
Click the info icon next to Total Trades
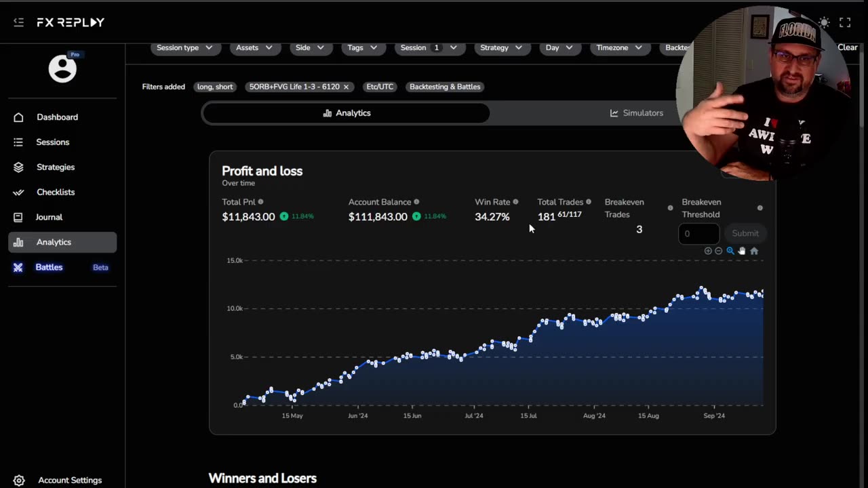tap(589, 202)
